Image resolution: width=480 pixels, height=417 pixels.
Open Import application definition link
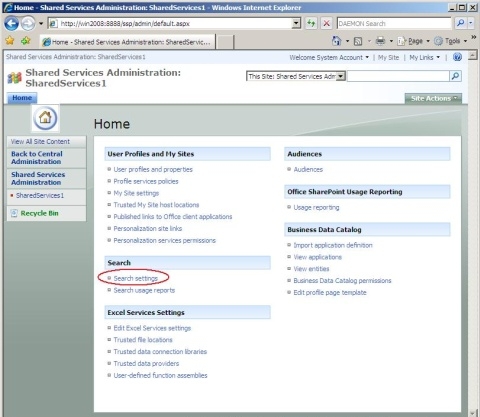pos(333,245)
